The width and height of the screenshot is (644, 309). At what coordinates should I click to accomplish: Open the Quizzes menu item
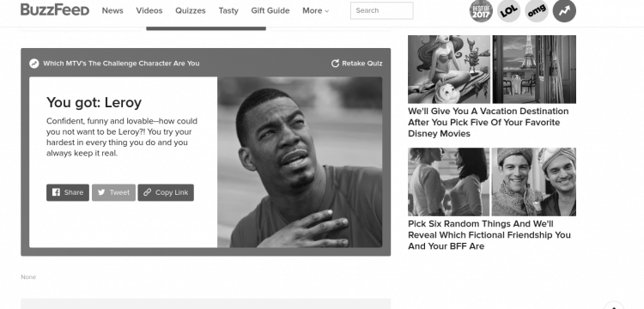pyautogui.click(x=191, y=10)
